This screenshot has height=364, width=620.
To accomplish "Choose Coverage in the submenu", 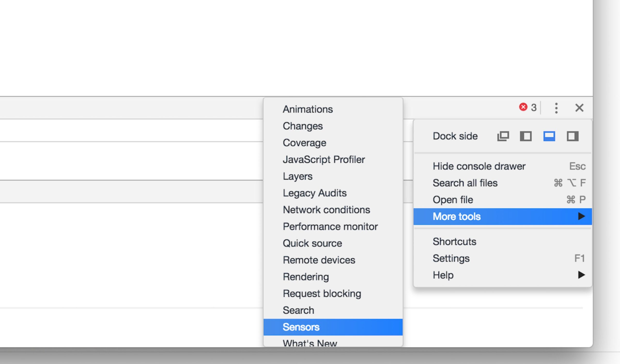I will pos(304,143).
